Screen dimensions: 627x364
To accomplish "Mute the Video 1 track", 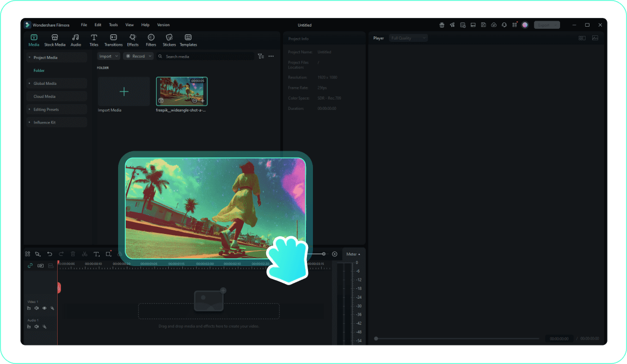I will 36,308.
